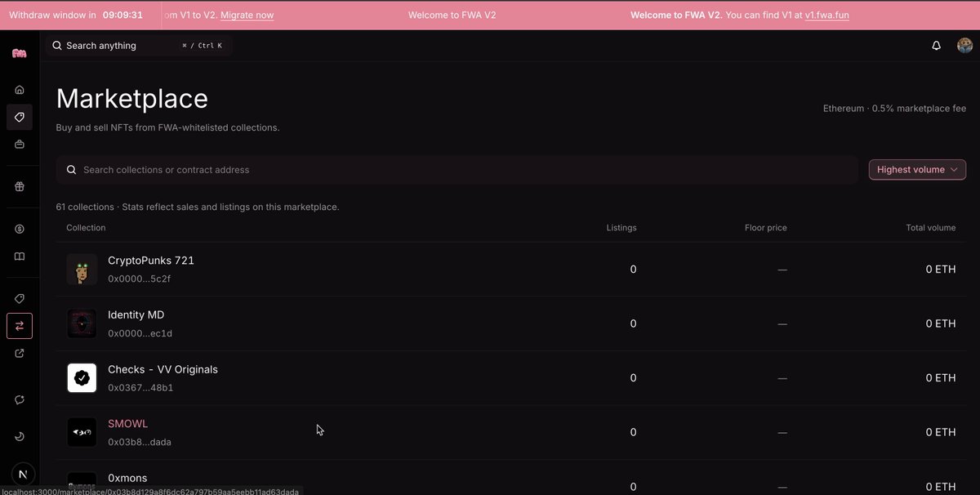980x495 pixels.
Task: Click the refresh arrows icon in the sidebar
Action: [20, 399]
